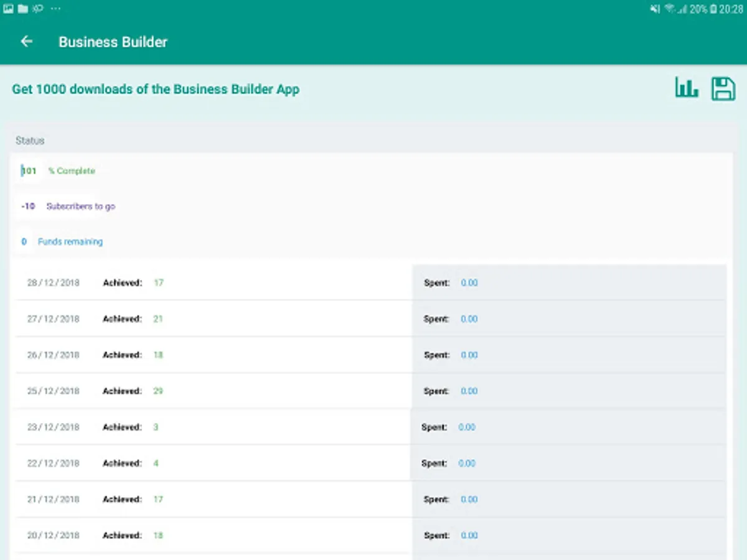Edit Spent amount on the 20/12/2018 row
The height and width of the screenshot is (560, 747).
pyautogui.click(x=469, y=536)
